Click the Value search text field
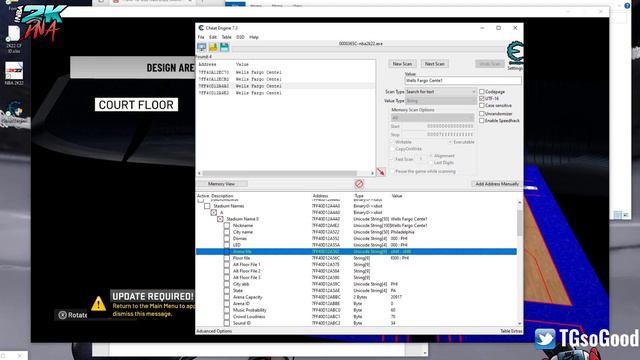 (463, 81)
